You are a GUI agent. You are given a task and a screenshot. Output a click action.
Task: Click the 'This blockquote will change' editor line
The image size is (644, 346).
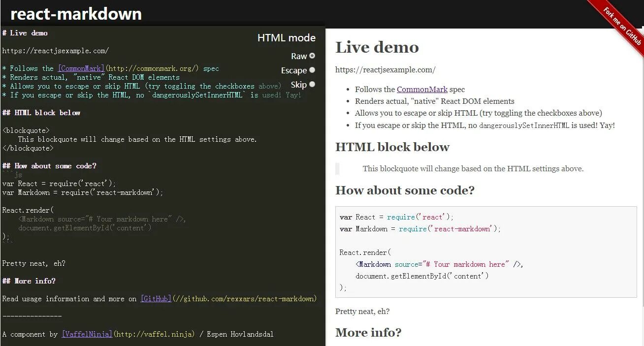(x=137, y=139)
